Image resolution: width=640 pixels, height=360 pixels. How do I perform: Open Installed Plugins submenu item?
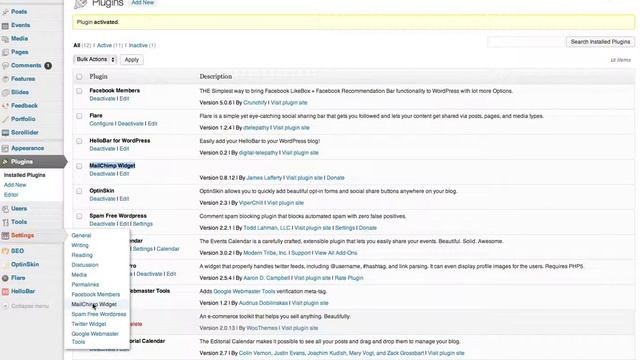(x=24, y=175)
